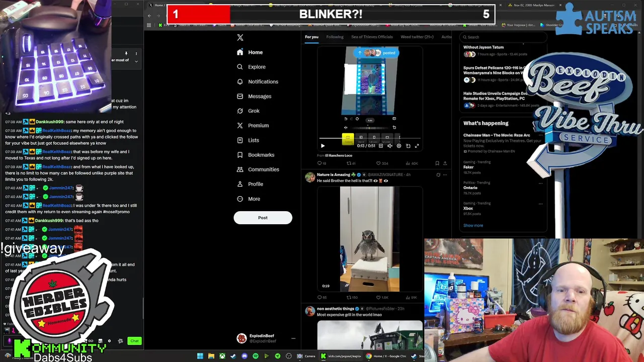Click the More circle icon in sidebar
Screen dimensions: 644x362
(240, 199)
